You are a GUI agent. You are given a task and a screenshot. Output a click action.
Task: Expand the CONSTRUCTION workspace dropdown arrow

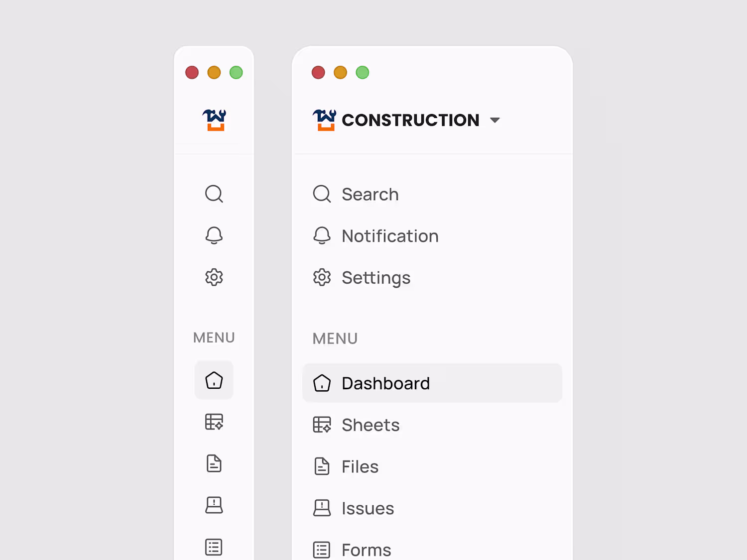(495, 120)
